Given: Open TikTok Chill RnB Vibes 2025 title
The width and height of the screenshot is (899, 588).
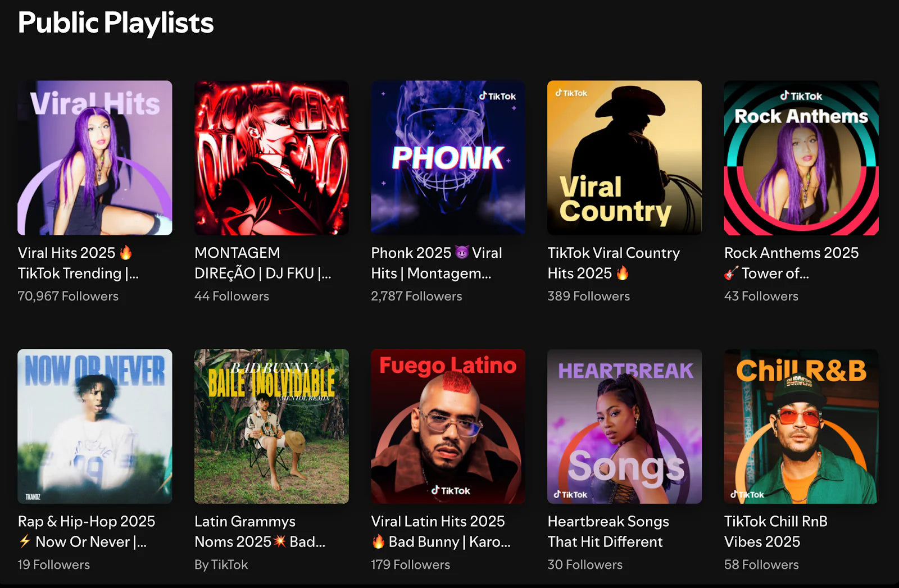Looking at the screenshot, I should [775, 531].
